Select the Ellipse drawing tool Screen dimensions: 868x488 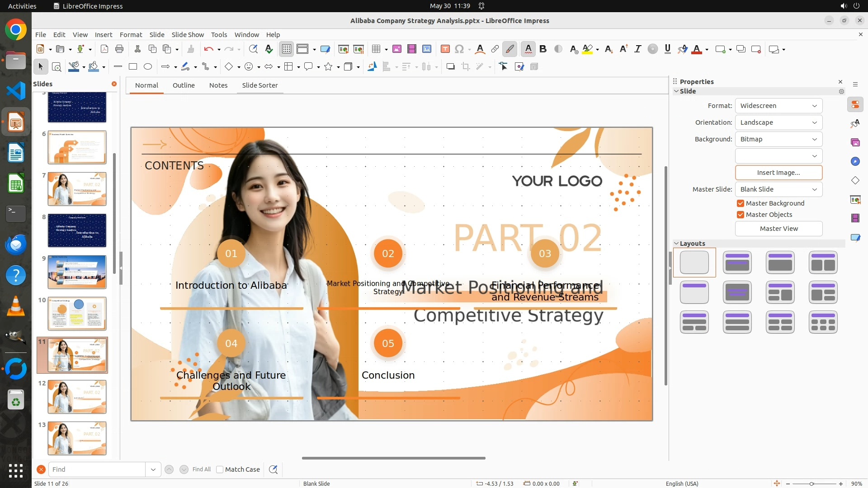click(x=148, y=67)
